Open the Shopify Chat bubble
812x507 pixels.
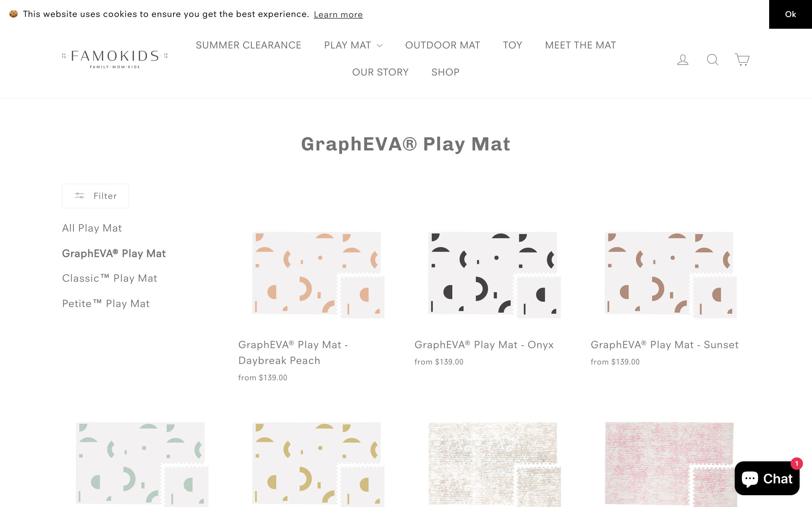coord(767,478)
